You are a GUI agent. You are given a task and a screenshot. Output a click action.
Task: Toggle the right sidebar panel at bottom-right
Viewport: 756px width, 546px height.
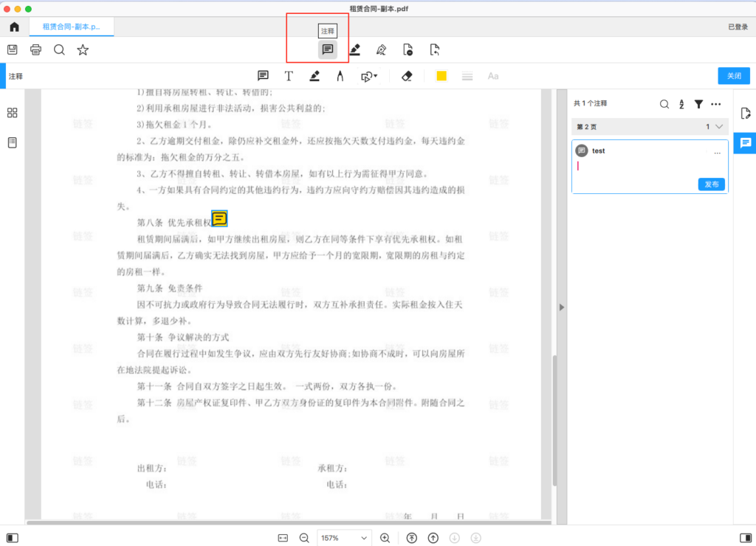744,538
